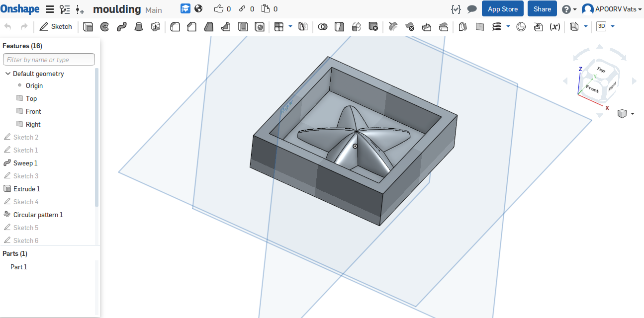Click the public globe icon
The width and height of the screenshot is (644, 318).
pos(198,8)
